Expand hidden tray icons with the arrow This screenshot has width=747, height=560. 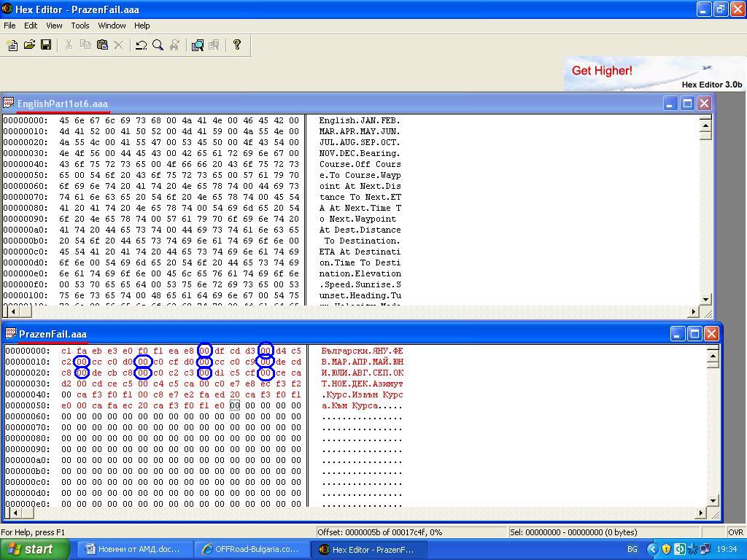653,549
